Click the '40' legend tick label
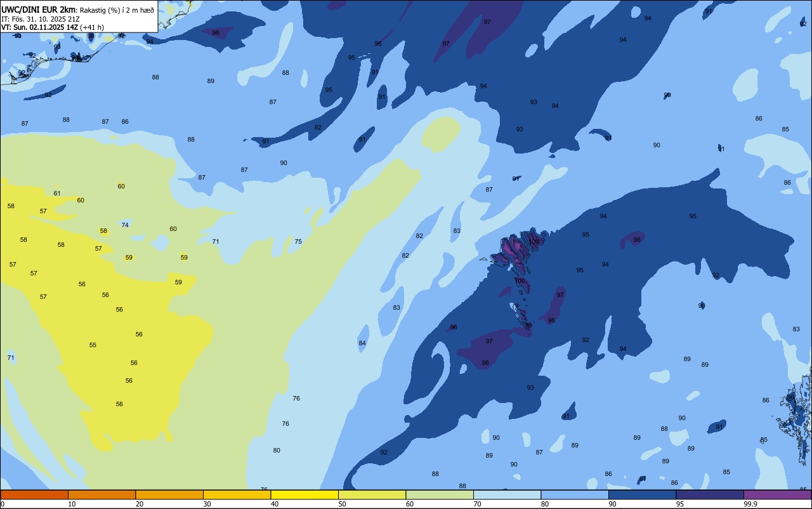Screen dimensions: 812x509 click(275, 504)
